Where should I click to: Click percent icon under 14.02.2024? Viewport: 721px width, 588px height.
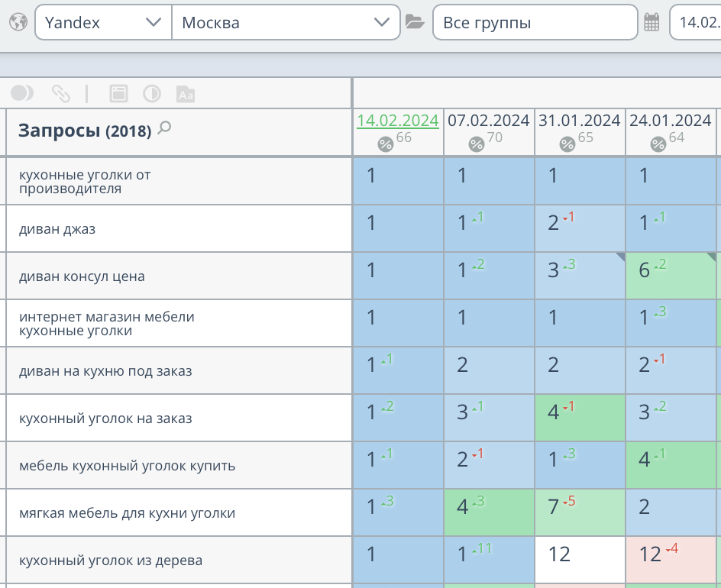pos(386,144)
